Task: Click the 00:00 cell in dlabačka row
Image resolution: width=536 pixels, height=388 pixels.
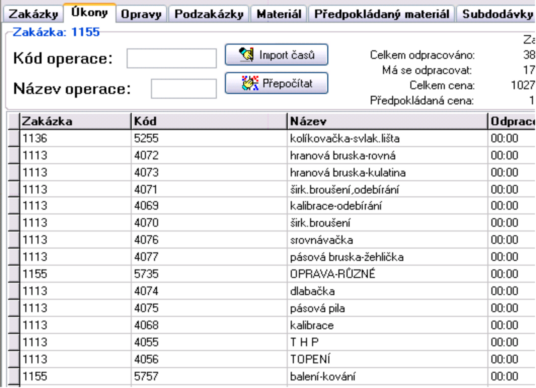Action: point(512,291)
